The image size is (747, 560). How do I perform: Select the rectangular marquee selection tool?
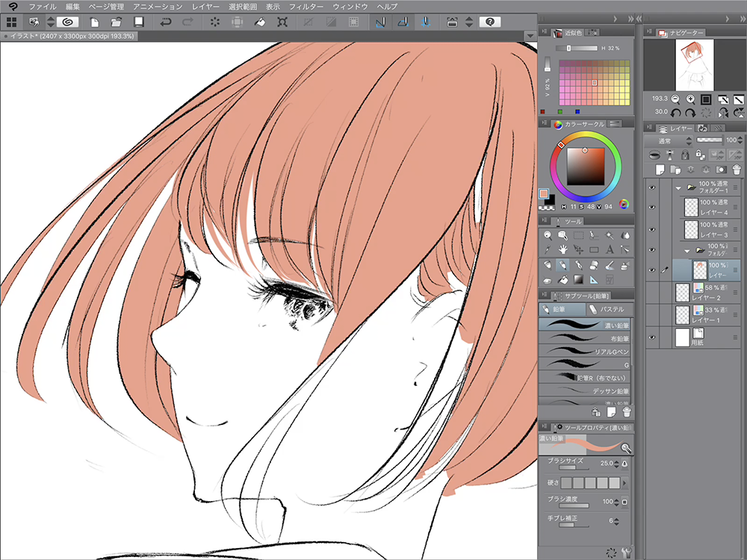[578, 235]
